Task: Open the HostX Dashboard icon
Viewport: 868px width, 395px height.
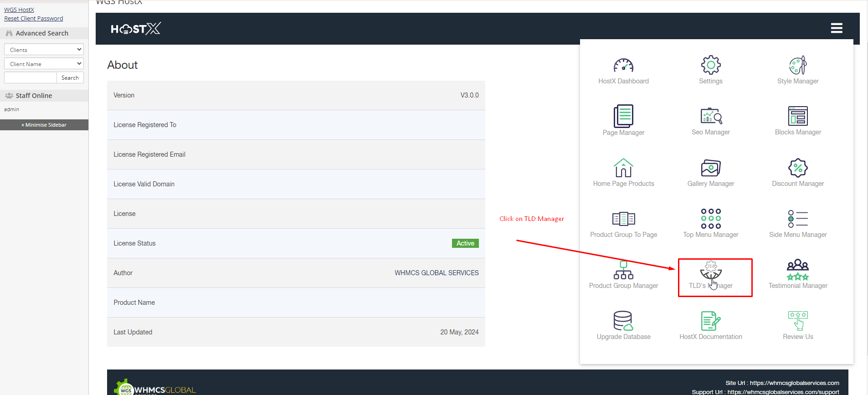Action: [x=623, y=66]
